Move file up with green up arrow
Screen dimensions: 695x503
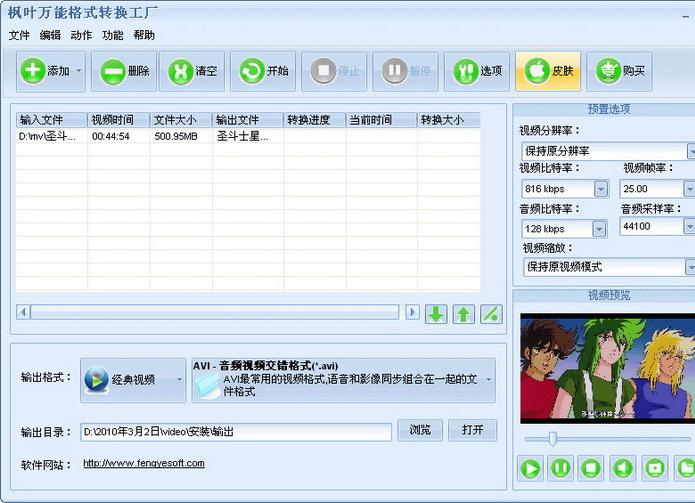[463, 313]
